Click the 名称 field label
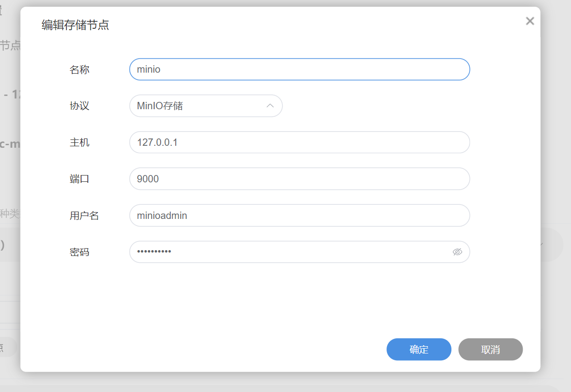The height and width of the screenshot is (392, 571). pyautogui.click(x=80, y=70)
